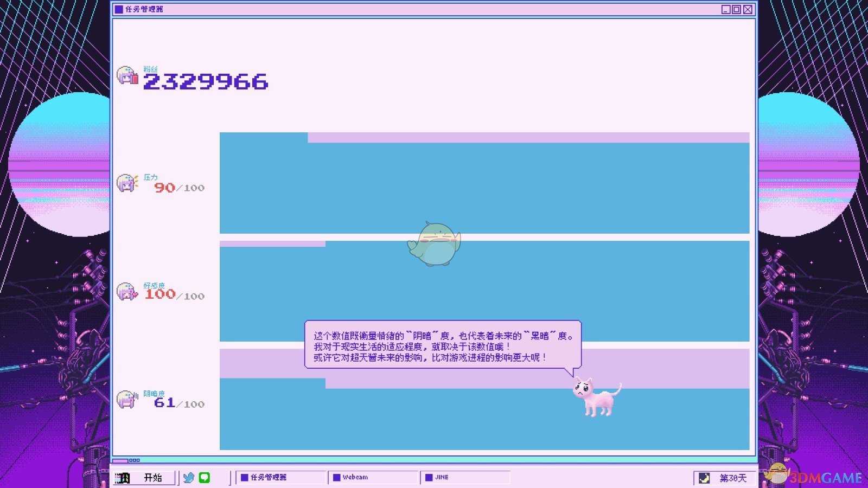Screen dimensions: 868x488
Task: Open the green chat bubble icon
Action: (205, 478)
